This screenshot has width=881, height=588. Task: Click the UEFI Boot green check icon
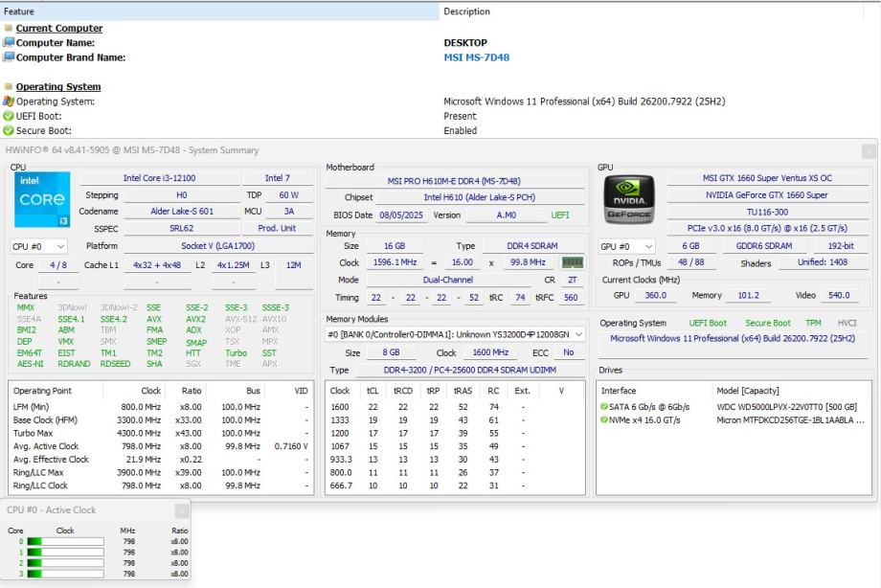(9, 116)
